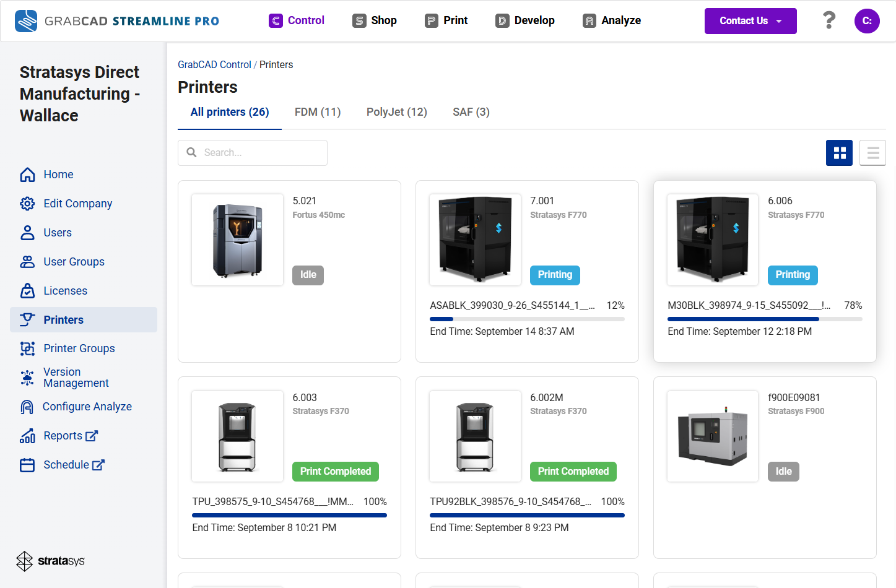Click the GrabCAD Streamline Pro logo

pos(117,21)
